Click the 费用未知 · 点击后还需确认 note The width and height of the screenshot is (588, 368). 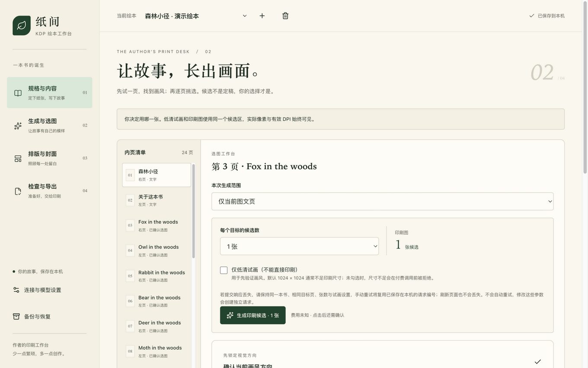pos(317,315)
